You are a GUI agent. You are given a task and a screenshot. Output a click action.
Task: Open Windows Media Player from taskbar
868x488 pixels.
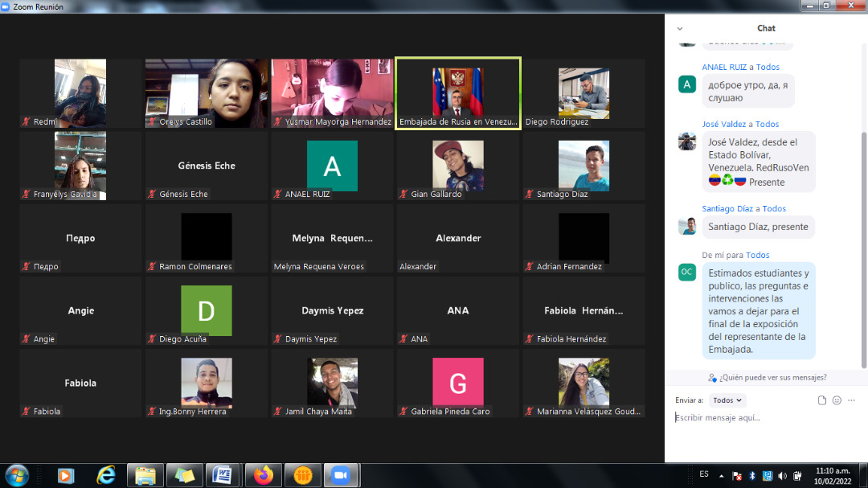[66, 476]
